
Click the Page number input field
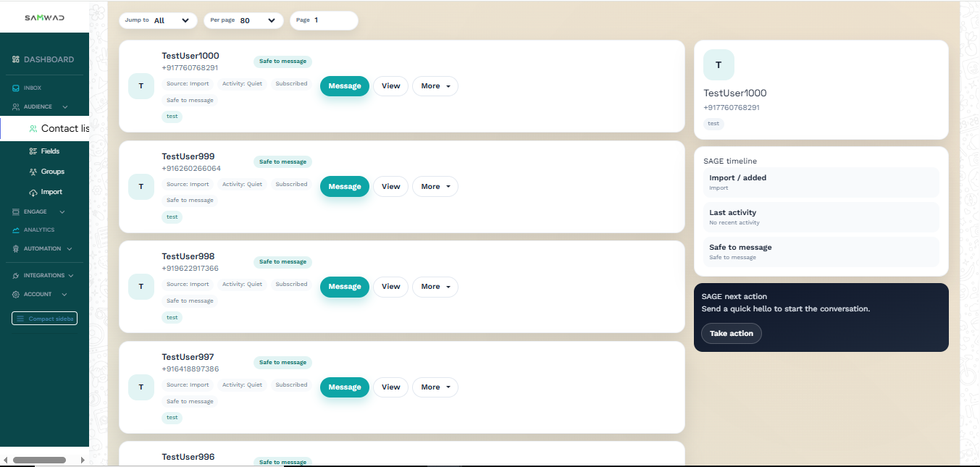333,21
